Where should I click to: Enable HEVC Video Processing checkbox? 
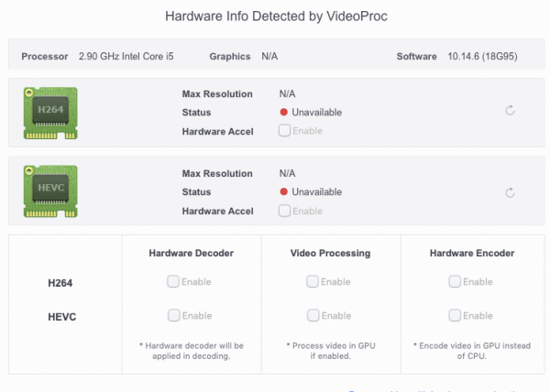[313, 315]
